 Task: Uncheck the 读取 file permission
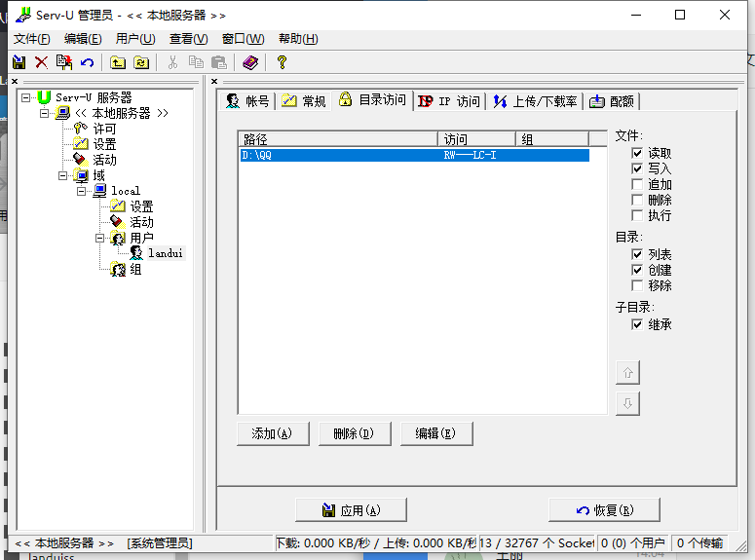tap(637, 153)
